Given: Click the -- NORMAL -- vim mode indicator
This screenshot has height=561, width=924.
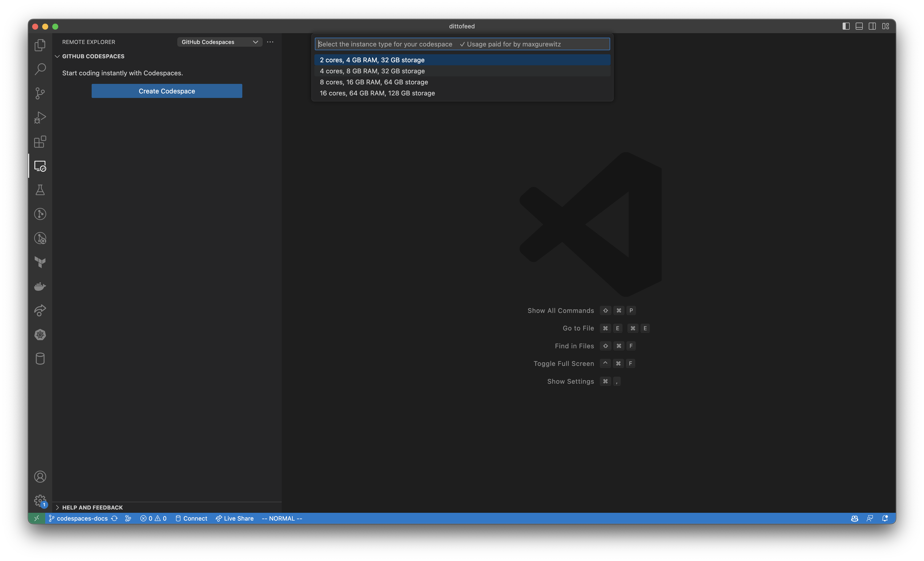Looking at the screenshot, I should 282,518.
